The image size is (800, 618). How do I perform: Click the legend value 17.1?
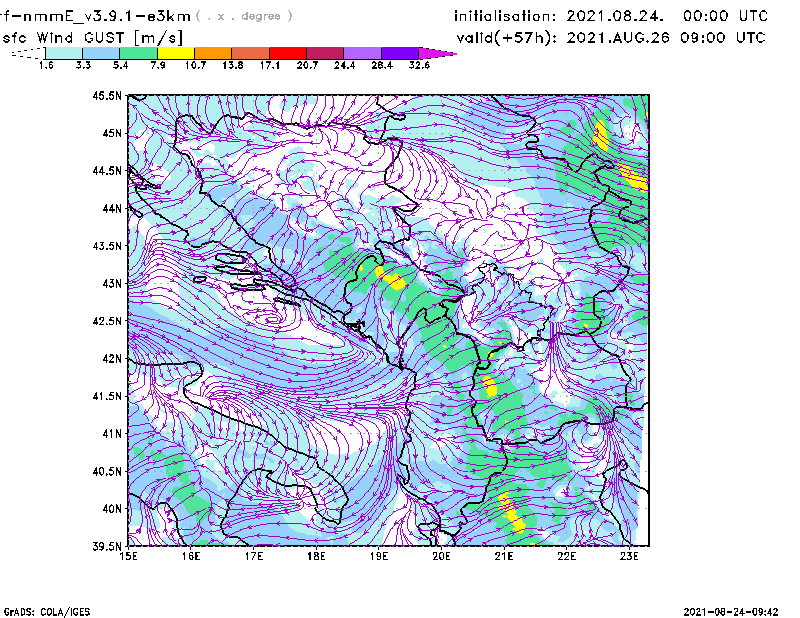point(270,65)
